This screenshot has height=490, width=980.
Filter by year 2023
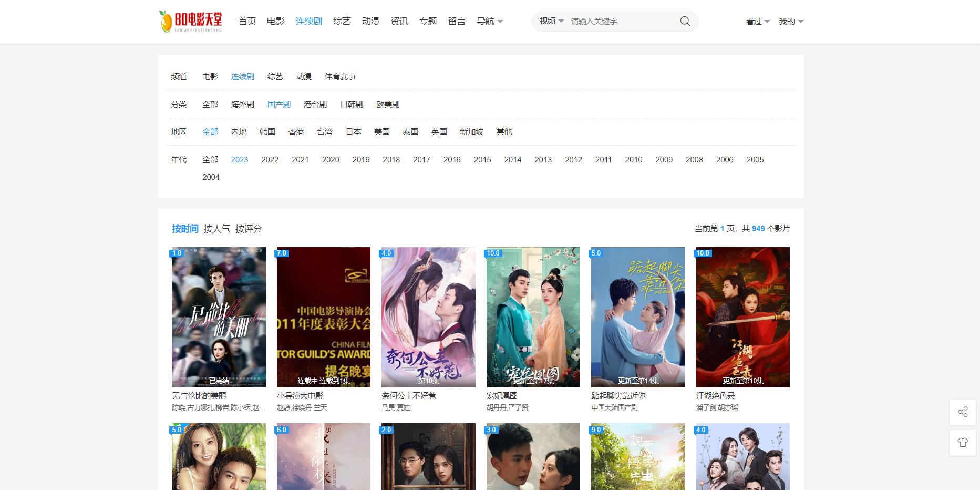tap(240, 160)
